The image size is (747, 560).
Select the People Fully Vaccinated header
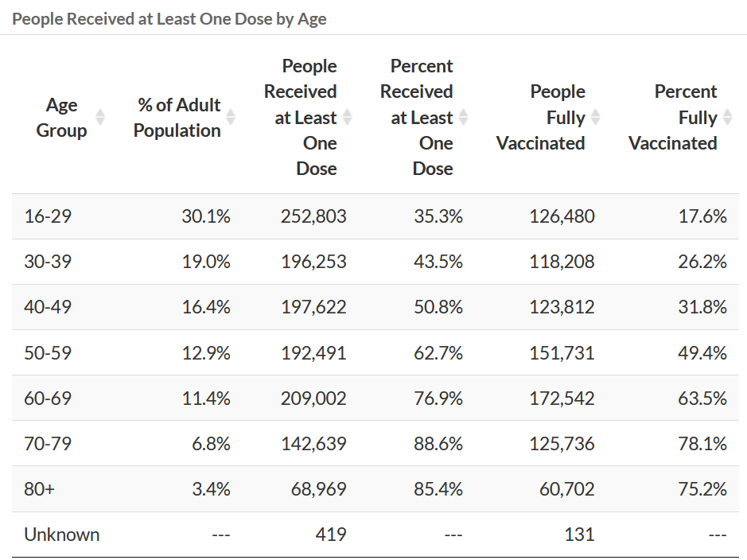tap(541, 117)
